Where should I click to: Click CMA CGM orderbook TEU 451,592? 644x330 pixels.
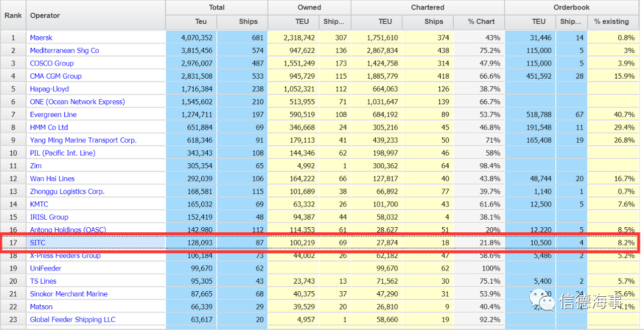click(x=530, y=76)
